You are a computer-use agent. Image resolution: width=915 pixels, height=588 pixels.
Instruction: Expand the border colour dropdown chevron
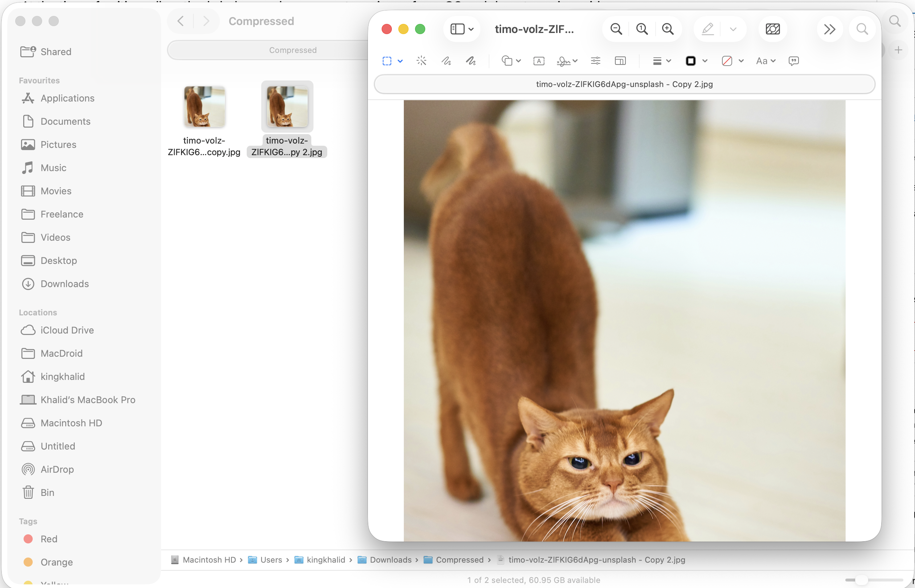click(705, 61)
